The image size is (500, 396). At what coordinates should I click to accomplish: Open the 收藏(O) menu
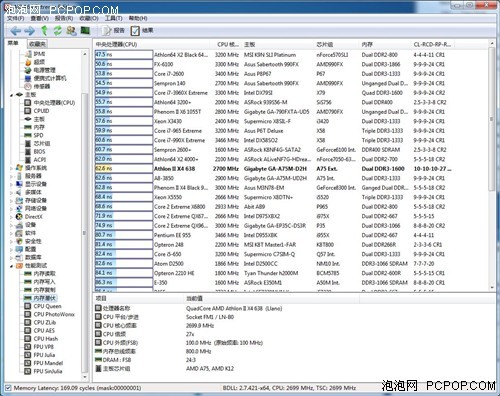click(x=89, y=18)
